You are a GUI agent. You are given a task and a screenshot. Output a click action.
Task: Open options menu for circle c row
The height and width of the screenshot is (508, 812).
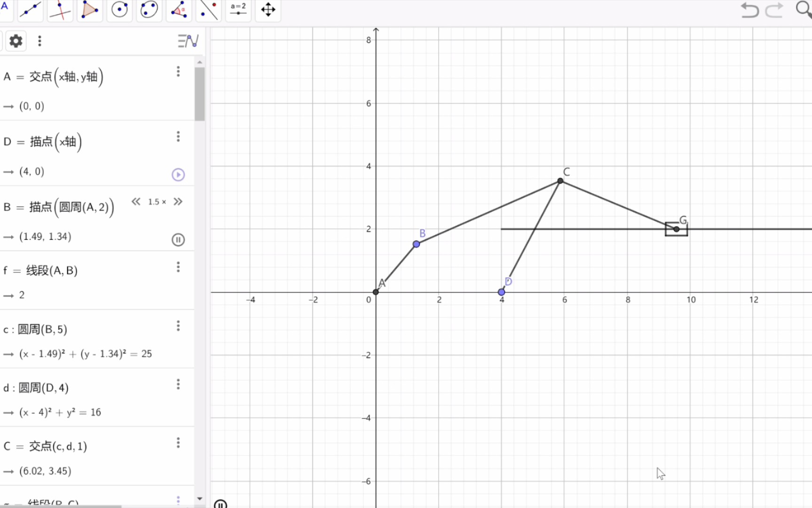click(178, 326)
